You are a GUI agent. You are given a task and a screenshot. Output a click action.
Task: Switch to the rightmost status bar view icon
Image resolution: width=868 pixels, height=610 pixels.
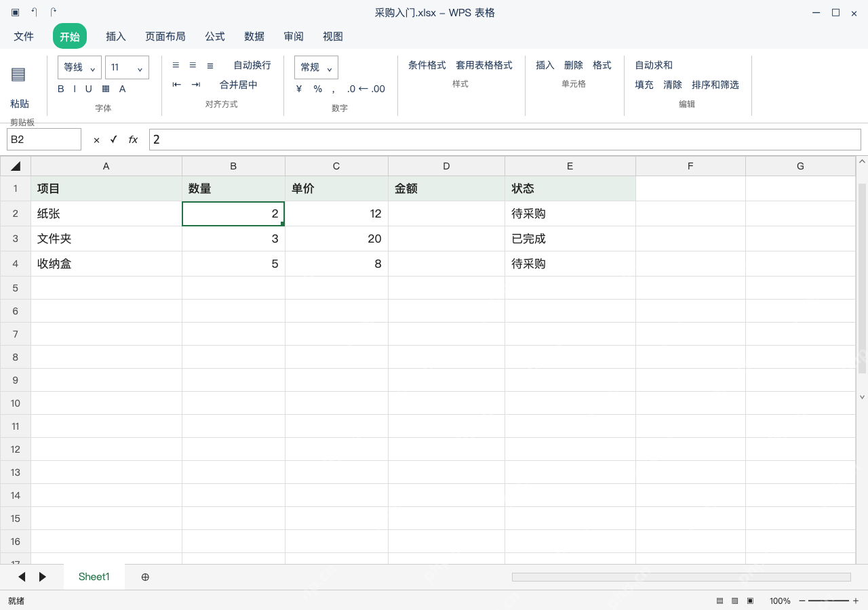(x=750, y=601)
